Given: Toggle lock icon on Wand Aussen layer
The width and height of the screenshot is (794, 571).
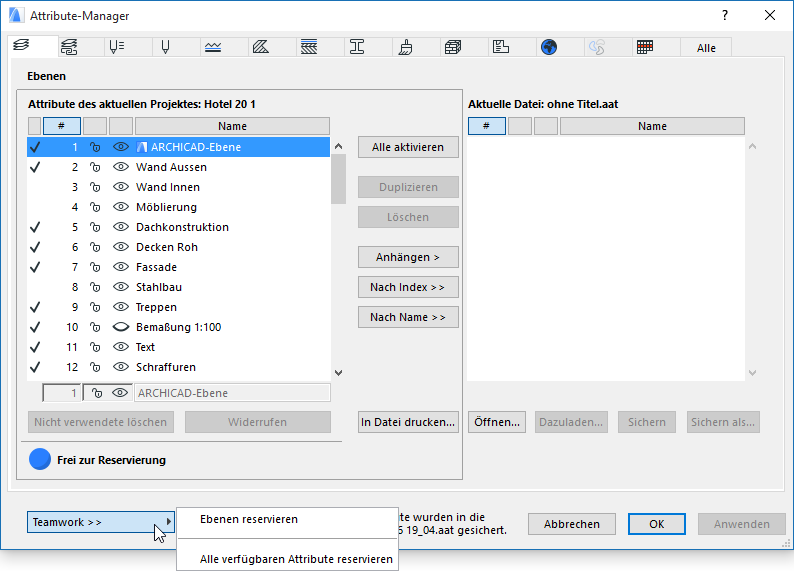Looking at the screenshot, I should 95,167.
